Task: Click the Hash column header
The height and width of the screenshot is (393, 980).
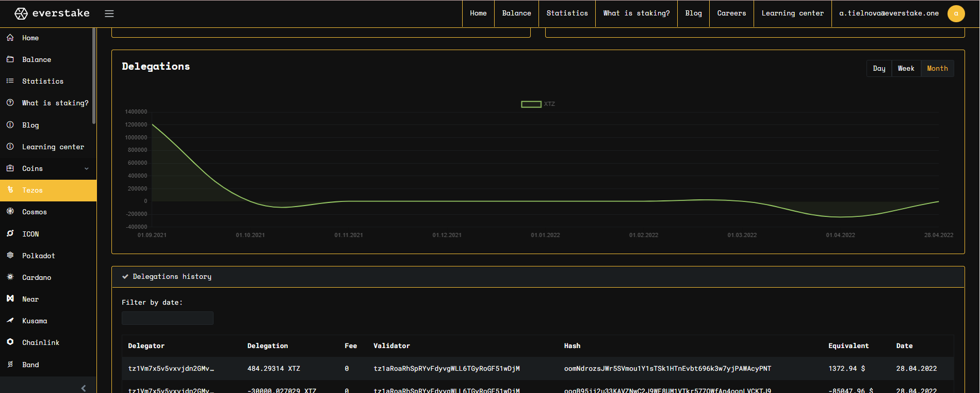Action: tap(572, 346)
